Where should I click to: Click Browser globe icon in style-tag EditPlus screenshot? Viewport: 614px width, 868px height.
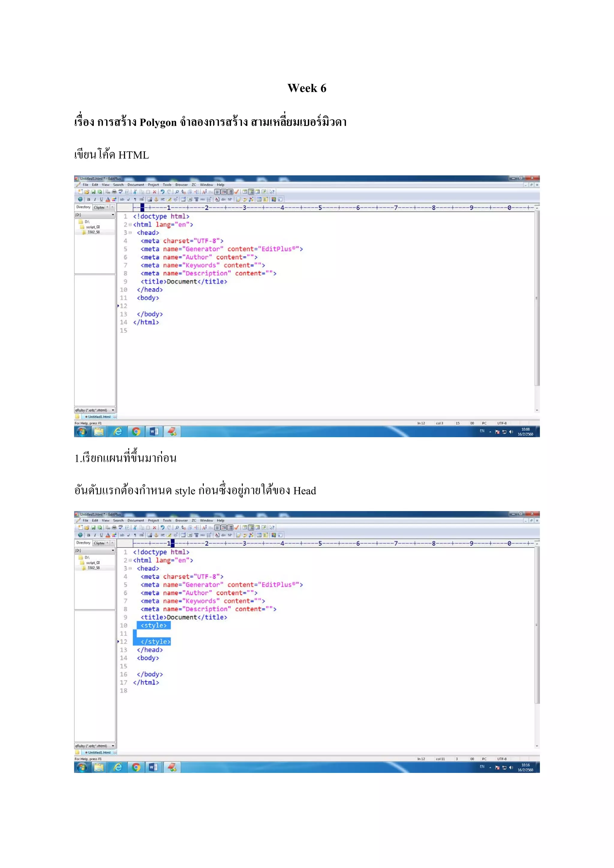80,535
